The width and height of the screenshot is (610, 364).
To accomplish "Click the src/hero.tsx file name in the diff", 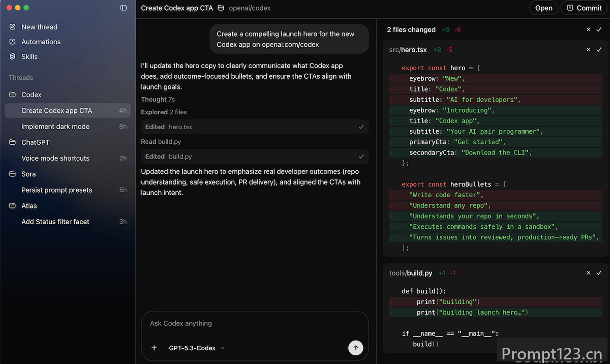I will click(x=408, y=50).
